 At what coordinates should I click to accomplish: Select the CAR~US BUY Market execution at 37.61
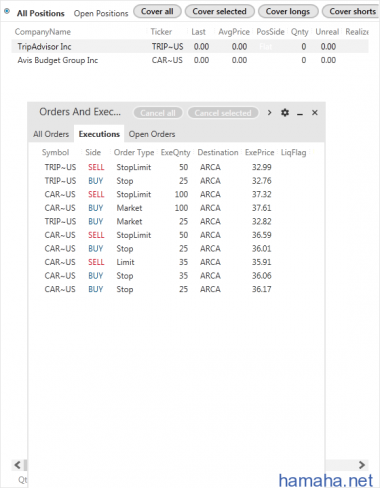[x=176, y=208]
